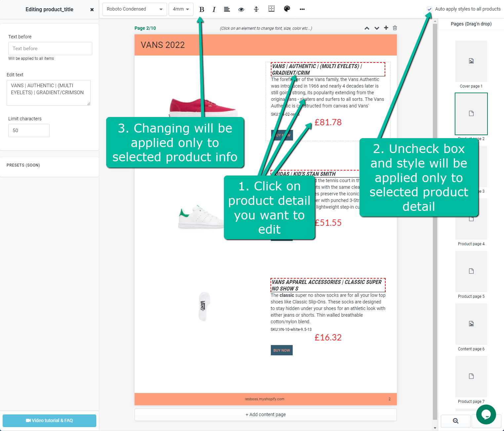Open more options ellipsis menu

[302, 9]
